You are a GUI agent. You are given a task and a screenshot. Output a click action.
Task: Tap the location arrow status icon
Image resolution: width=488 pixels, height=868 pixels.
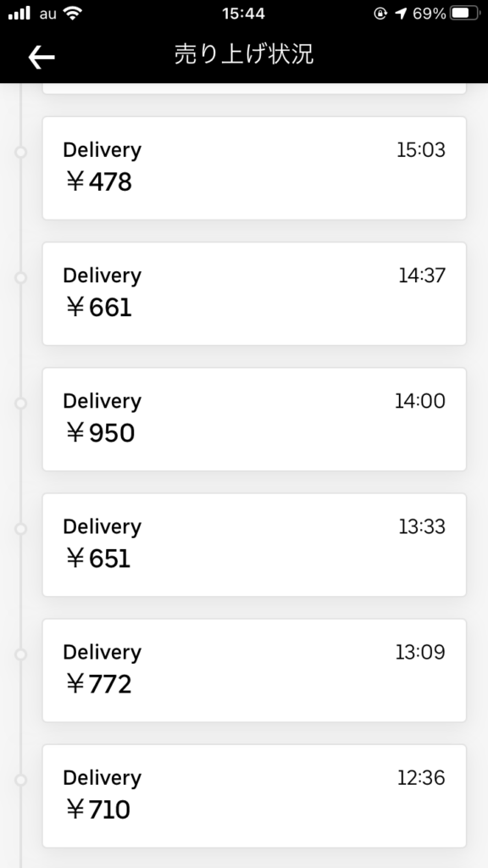[x=401, y=14]
